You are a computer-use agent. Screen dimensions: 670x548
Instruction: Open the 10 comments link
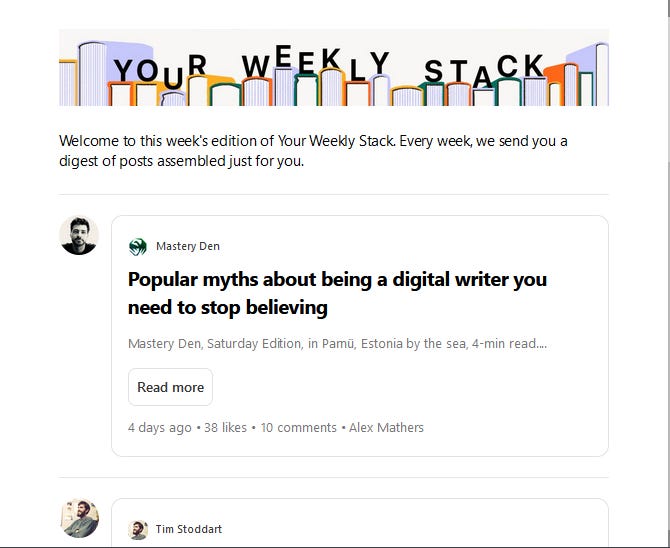298,427
